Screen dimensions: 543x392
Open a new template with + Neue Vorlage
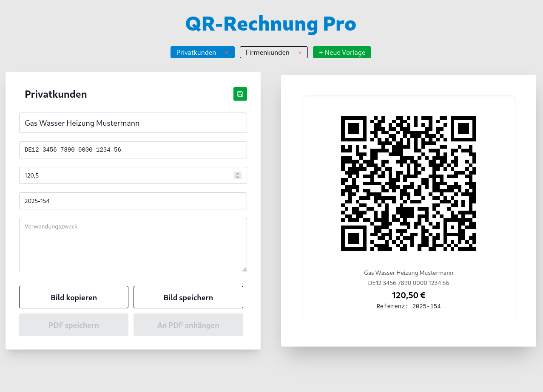pos(341,52)
